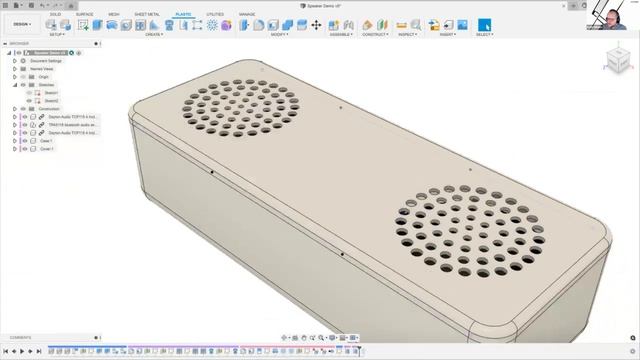Toggle visibility of Sketch1

pos(29,93)
